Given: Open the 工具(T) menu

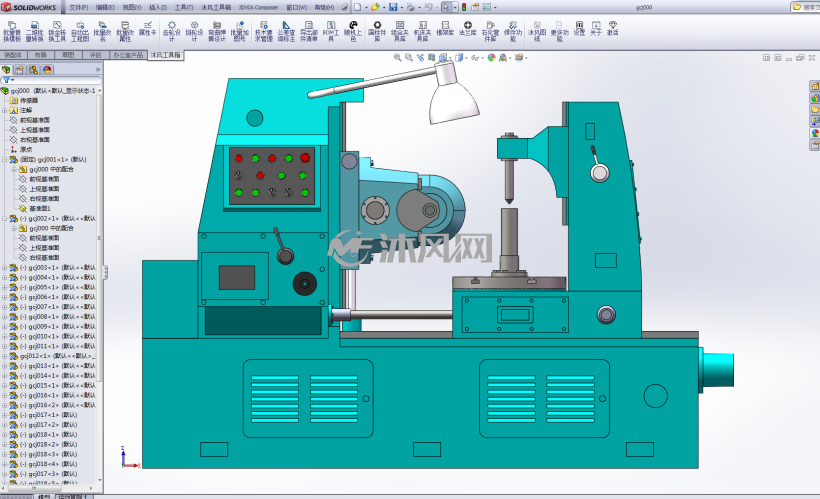Looking at the screenshot, I should [184, 7].
